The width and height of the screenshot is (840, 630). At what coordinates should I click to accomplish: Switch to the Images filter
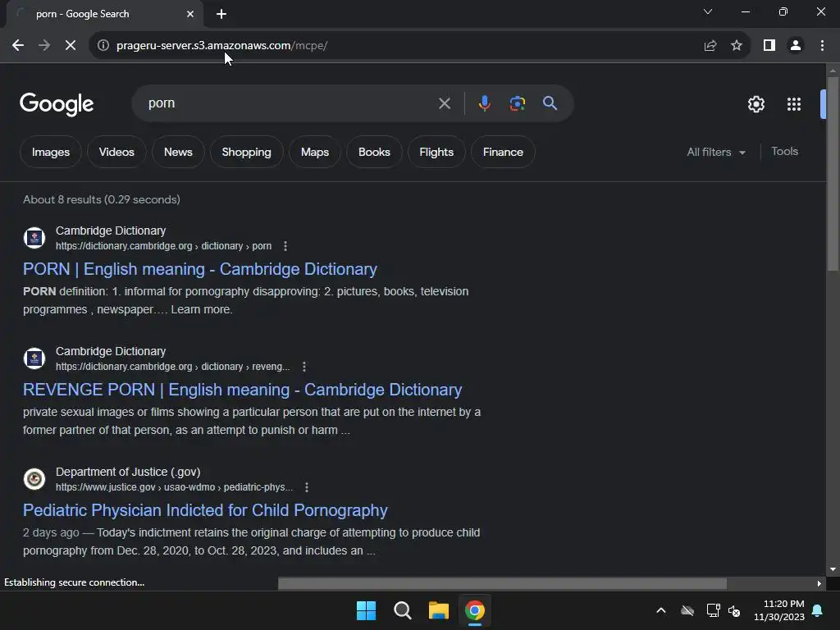(51, 152)
